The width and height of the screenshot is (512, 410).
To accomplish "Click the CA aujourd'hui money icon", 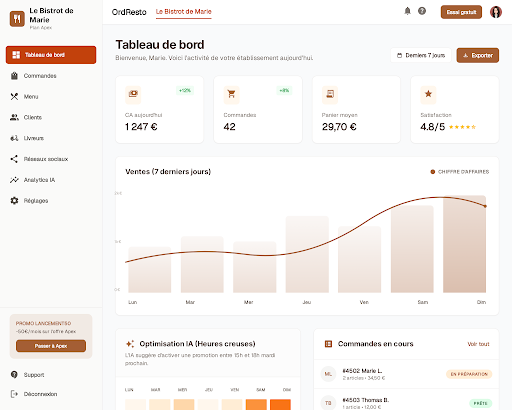I will click(133, 94).
